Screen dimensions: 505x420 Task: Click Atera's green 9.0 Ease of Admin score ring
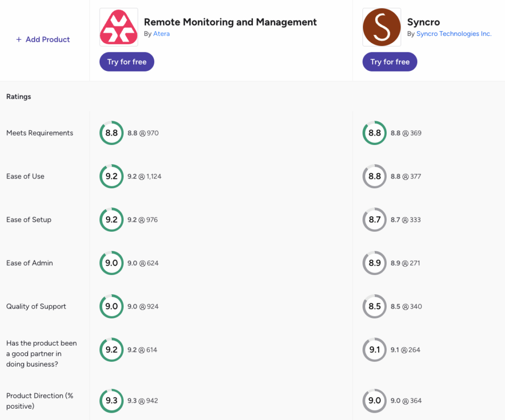point(111,263)
